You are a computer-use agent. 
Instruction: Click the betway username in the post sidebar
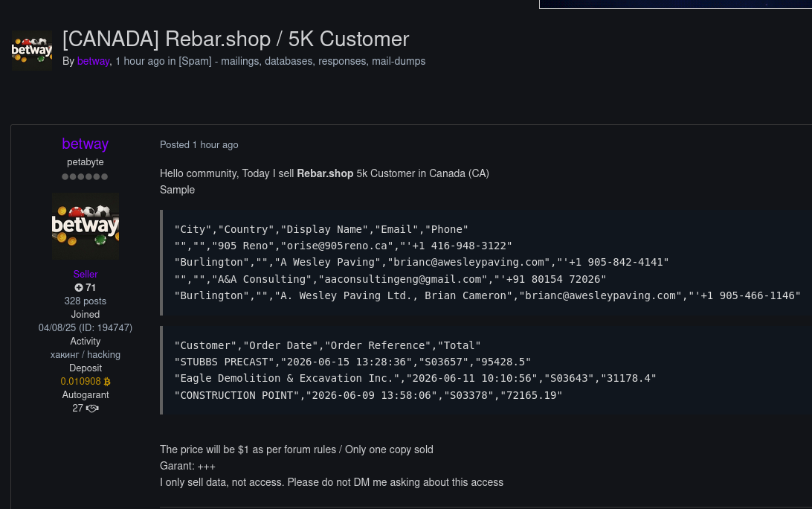pyautogui.click(x=85, y=144)
